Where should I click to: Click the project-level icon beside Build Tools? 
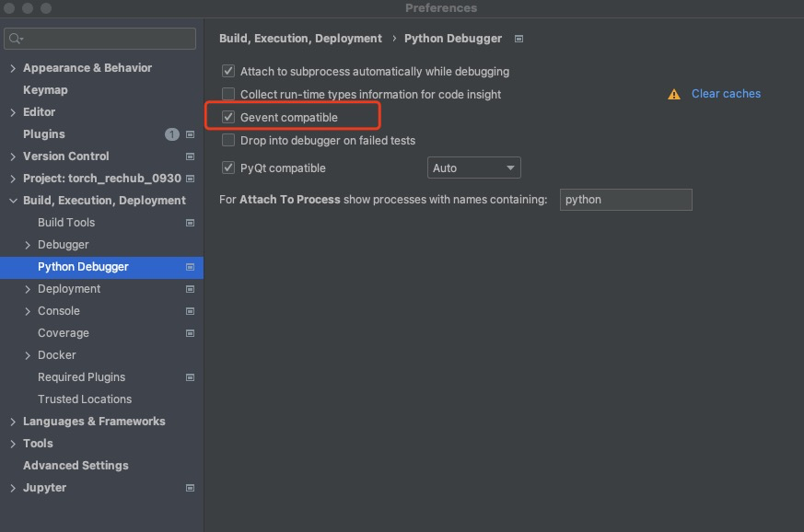click(x=190, y=223)
